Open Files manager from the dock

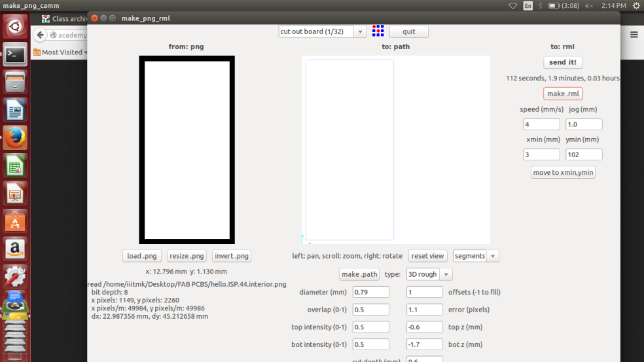click(x=15, y=82)
